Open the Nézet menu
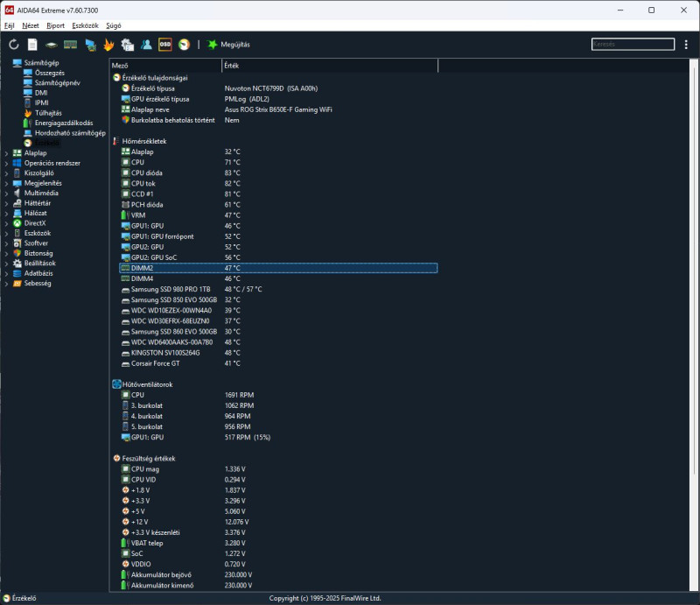Image resolution: width=700 pixels, height=605 pixels. (x=31, y=25)
